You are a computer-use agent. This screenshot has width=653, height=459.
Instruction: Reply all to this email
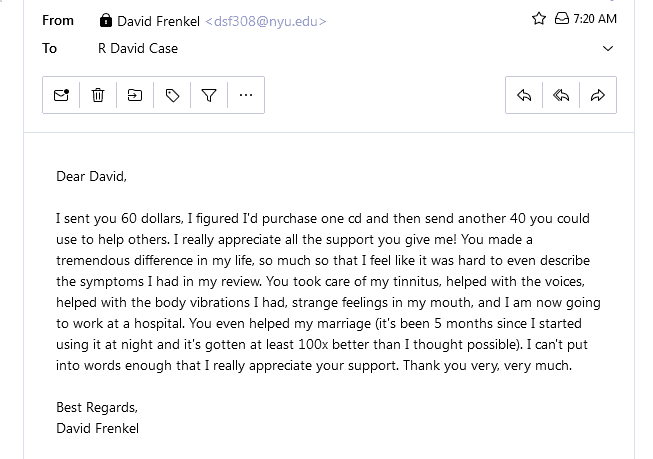561,95
